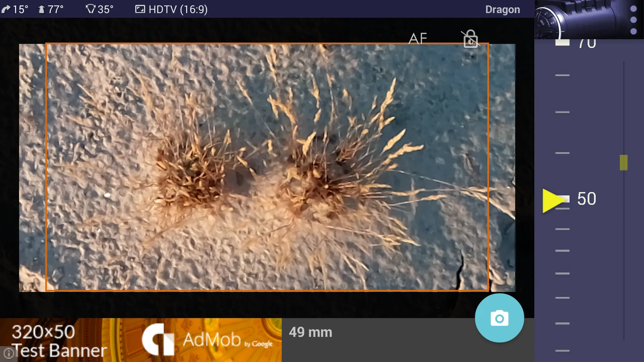644x362 pixels.
Task: Tap the camera capture button
Action: click(499, 317)
